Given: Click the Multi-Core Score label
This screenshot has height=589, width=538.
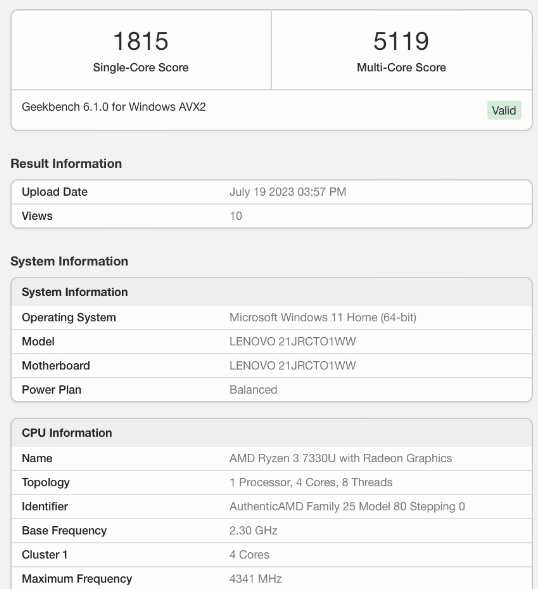Looking at the screenshot, I should (401, 68).
